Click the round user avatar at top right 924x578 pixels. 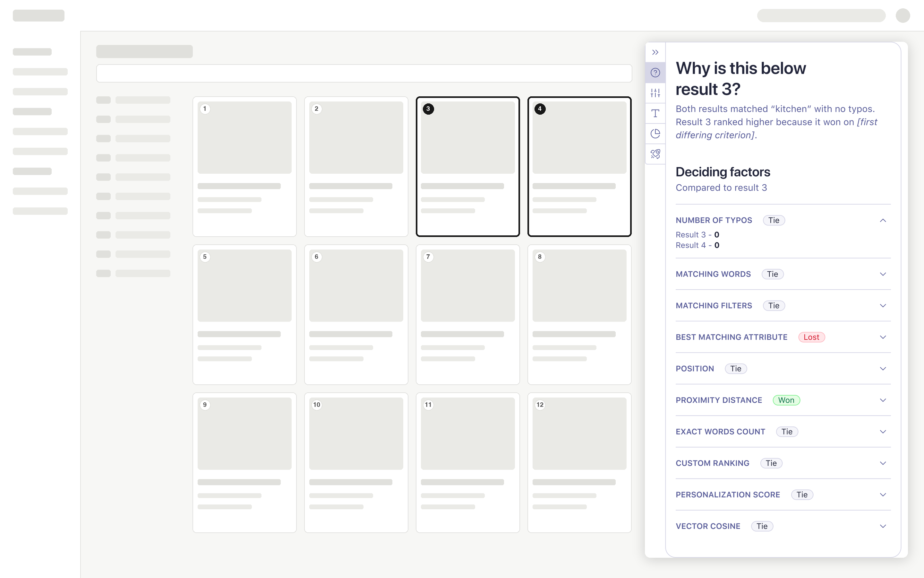click(903, 16)
